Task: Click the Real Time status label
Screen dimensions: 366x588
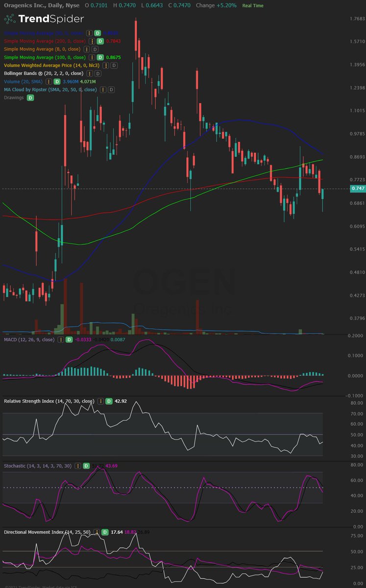Action: pos(253,6)
